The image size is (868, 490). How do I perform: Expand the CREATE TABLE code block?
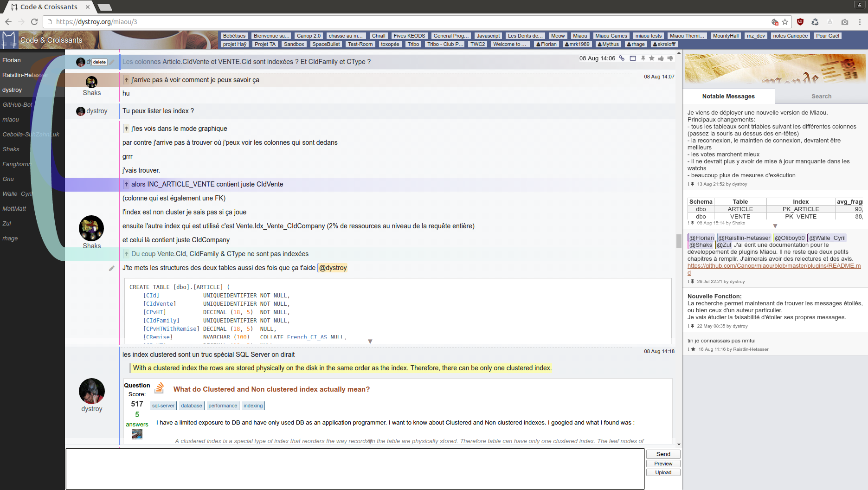pos(370,342)
